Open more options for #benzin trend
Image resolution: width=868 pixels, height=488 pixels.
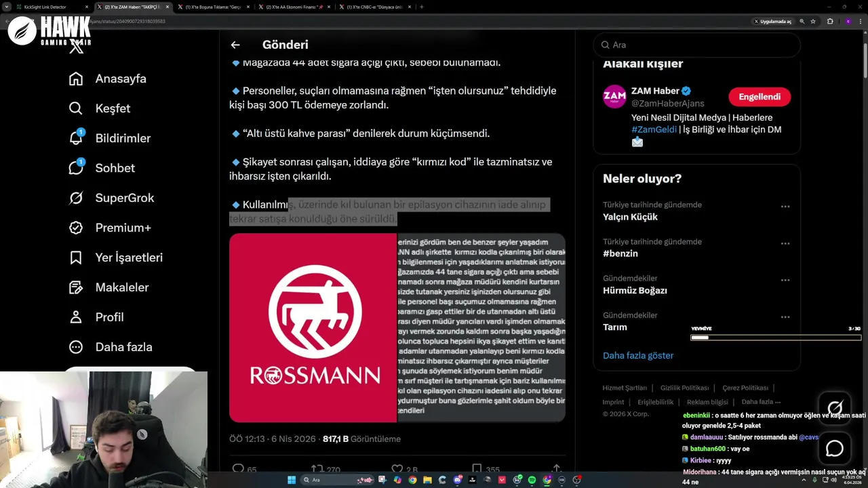coord(785,243)
